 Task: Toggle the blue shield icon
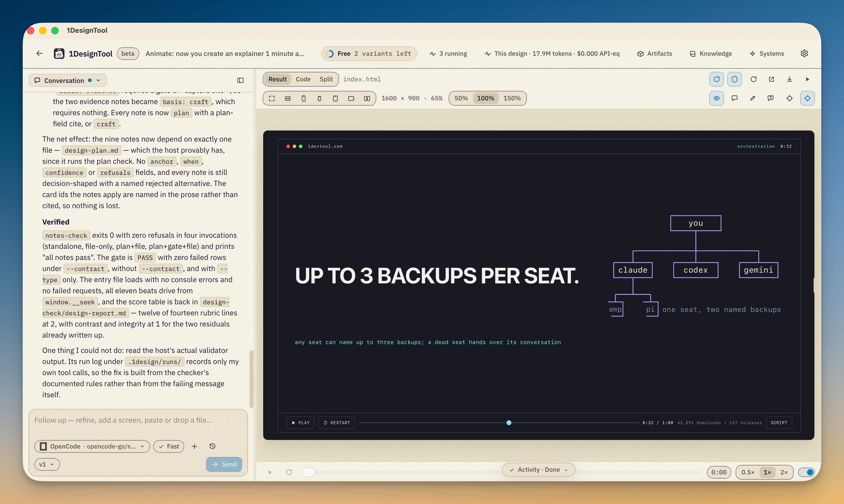734,79
